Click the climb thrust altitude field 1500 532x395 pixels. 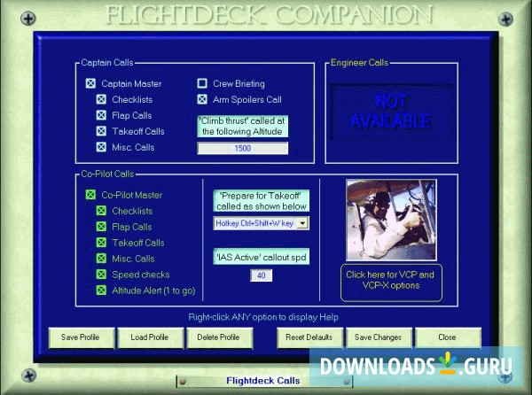point(243,149)
